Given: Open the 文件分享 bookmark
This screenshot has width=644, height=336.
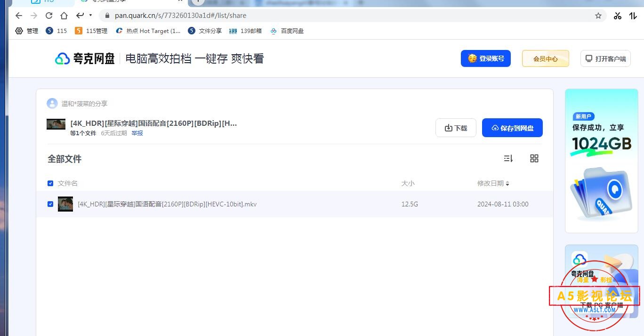Looking at the screenshot, I should 205,31.
